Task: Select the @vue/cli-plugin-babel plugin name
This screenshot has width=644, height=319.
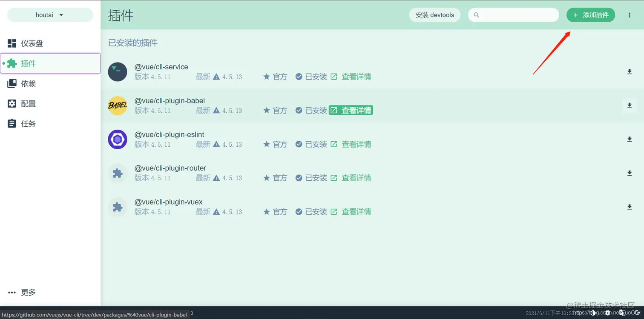Action: 170,101
